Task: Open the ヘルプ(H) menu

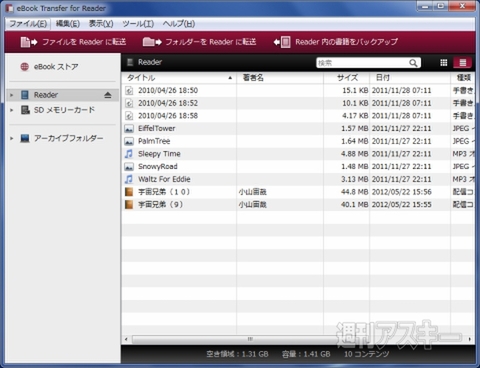Action: click(179, 24)
